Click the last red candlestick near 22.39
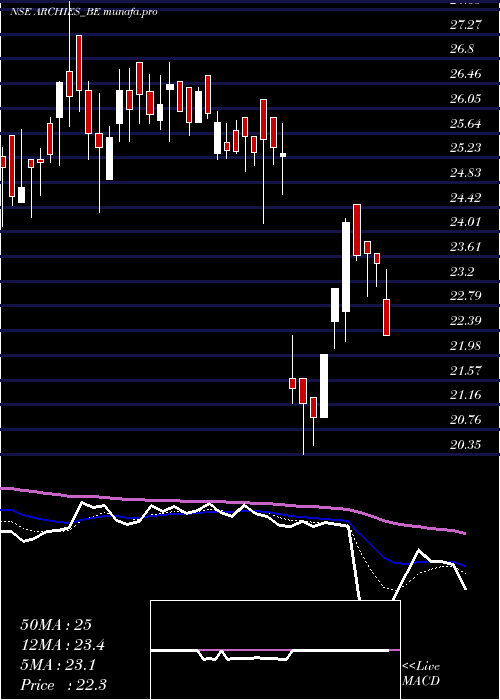 (x=387, y=317)
